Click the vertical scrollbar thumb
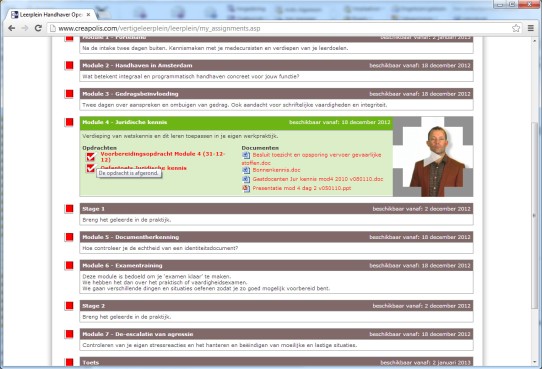This screenshot has height=369, width=542. tap(535, 215)
